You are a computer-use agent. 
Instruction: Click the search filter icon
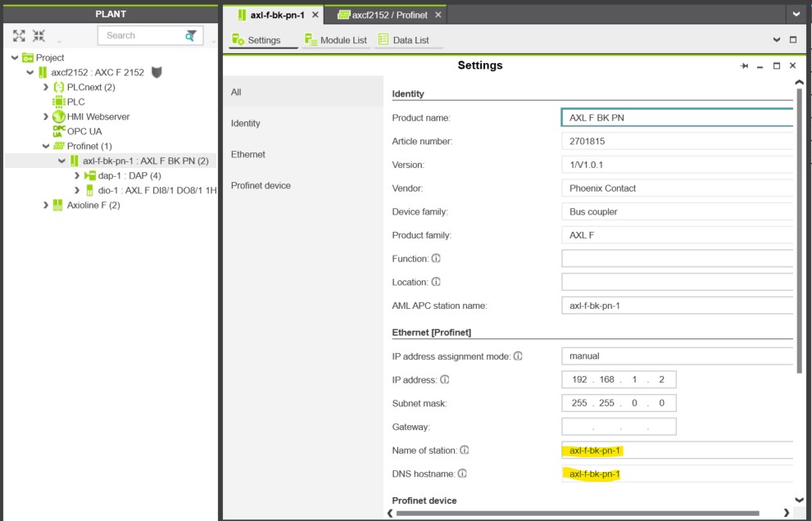click(191, 35)
